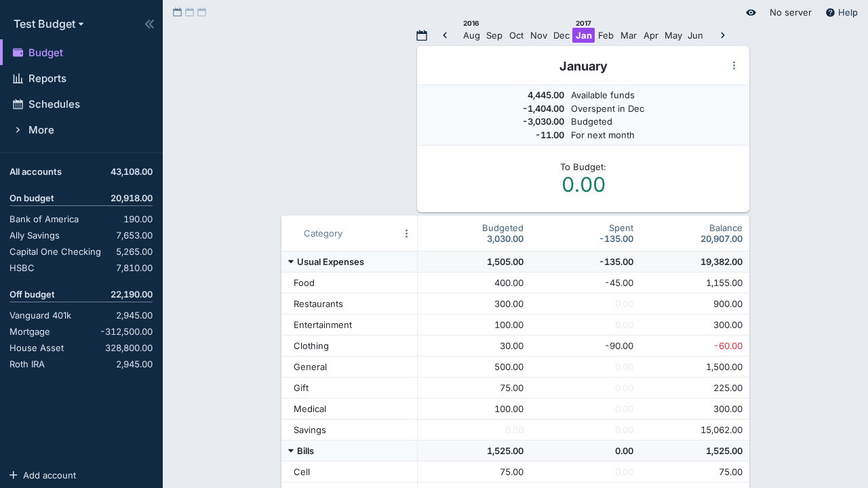
Task: Advance months with the right arrow
Action: pos(723,35)
